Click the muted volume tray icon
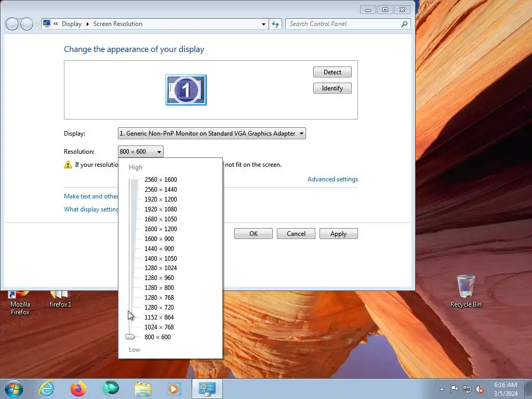Screen dimensions: 532x399 [480, 389]
